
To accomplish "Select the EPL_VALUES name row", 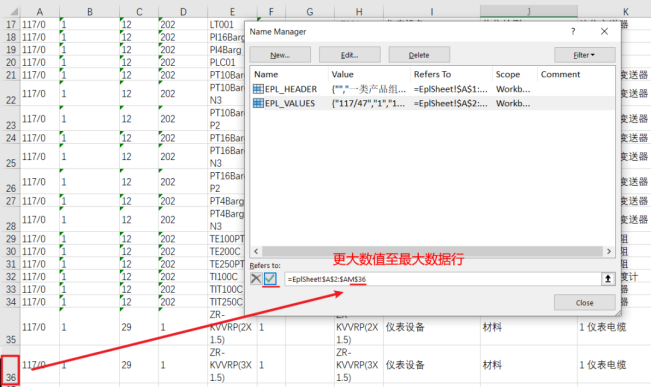I will click(432, 103).
